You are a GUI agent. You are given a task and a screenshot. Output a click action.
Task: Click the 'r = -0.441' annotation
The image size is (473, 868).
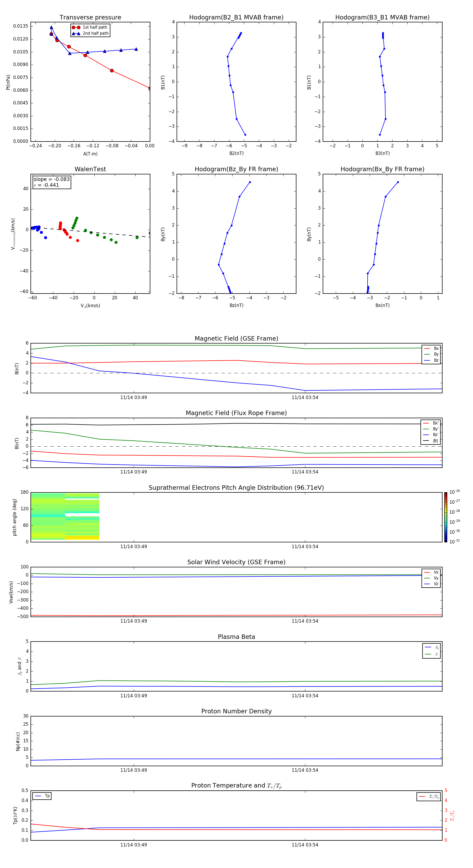(x=47, y=185)
